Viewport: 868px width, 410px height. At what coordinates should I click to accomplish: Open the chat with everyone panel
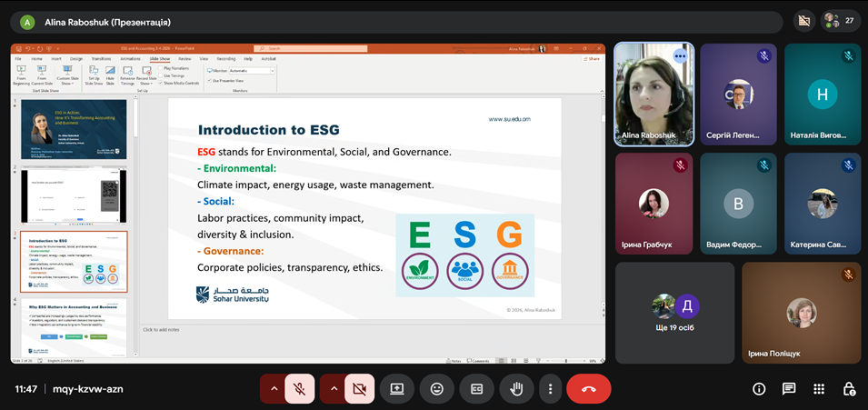[789, 389]
